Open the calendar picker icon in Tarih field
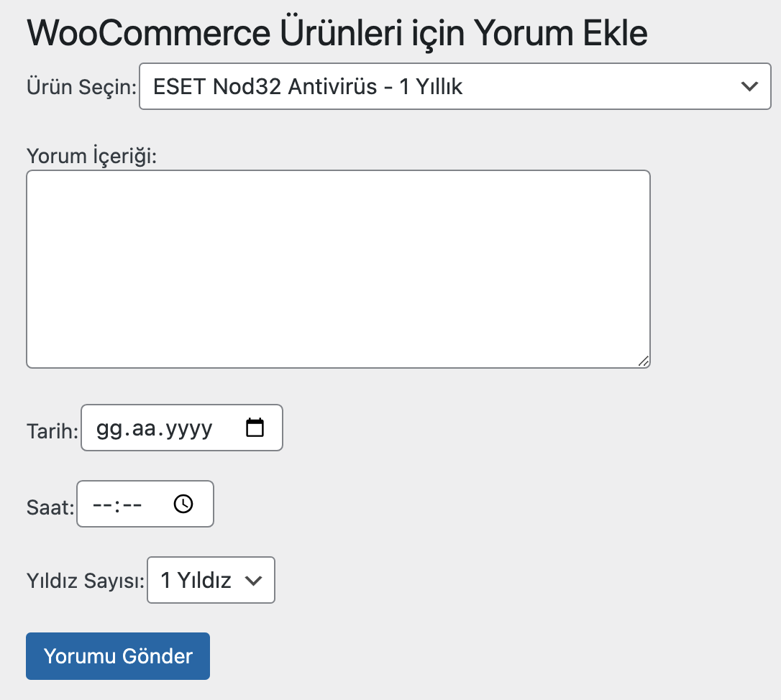This screenshot has width=781, height=700. click(255, 428)
